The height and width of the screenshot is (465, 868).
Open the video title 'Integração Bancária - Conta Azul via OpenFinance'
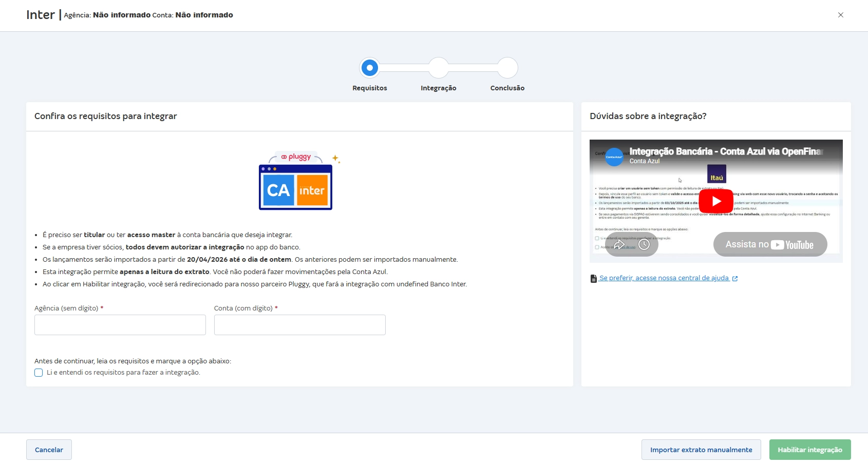pos(726,151)
